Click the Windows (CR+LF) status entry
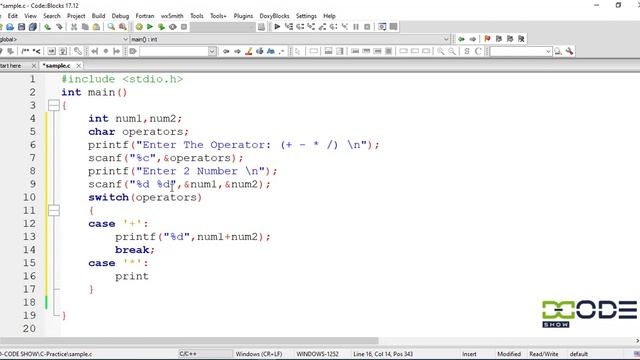 (259, 354)
